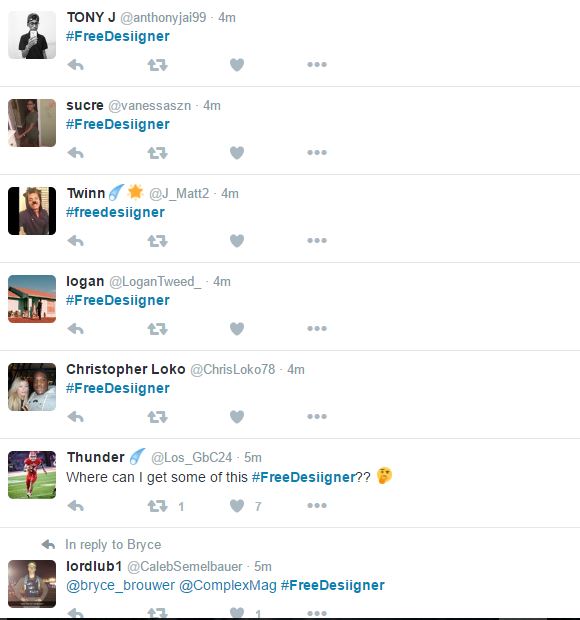Like Christopher Loko's tweet

(x=237, y=416)
